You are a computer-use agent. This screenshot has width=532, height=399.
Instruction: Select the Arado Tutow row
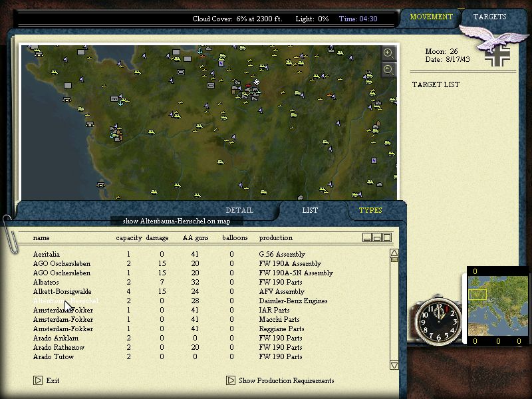pyautogui.click(x=184, y=357)
